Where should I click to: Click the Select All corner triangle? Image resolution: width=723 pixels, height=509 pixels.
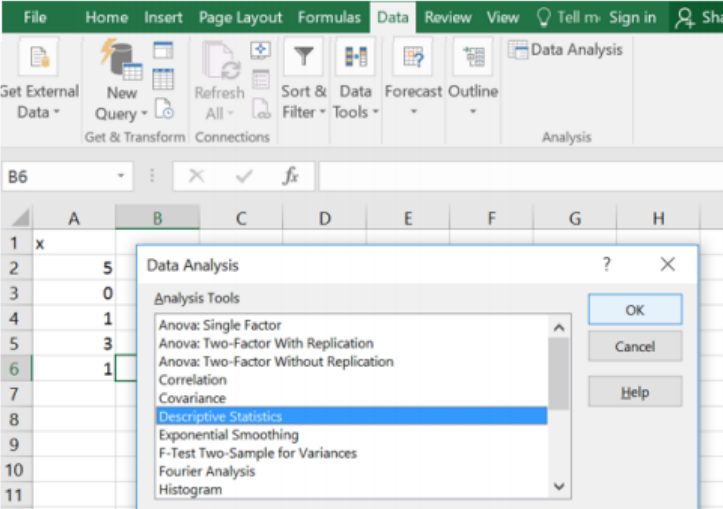21,217
